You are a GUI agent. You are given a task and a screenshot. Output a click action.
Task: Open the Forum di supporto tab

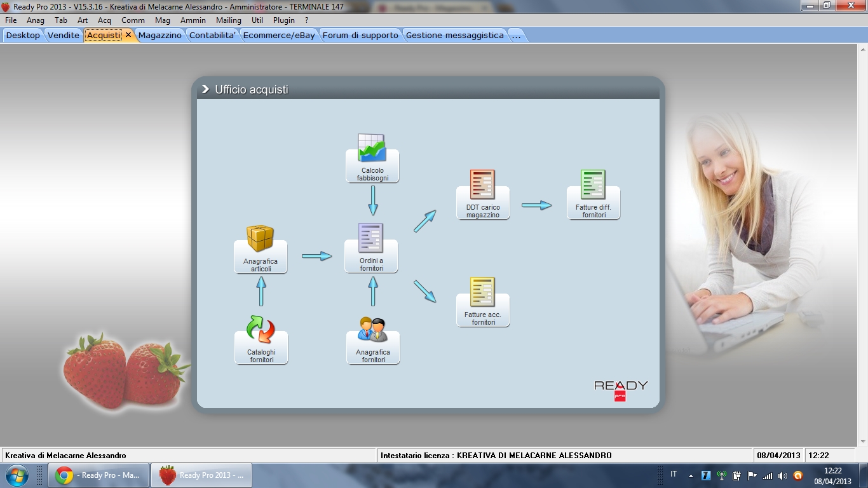tap(360, 35)
